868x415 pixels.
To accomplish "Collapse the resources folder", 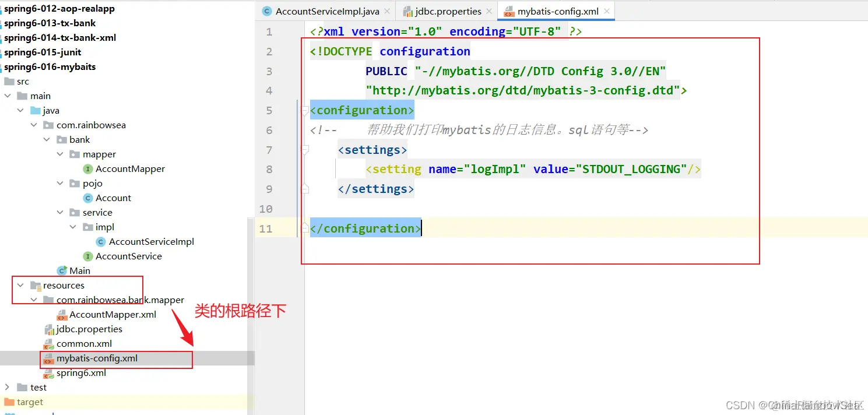I will tap(20, 285).
